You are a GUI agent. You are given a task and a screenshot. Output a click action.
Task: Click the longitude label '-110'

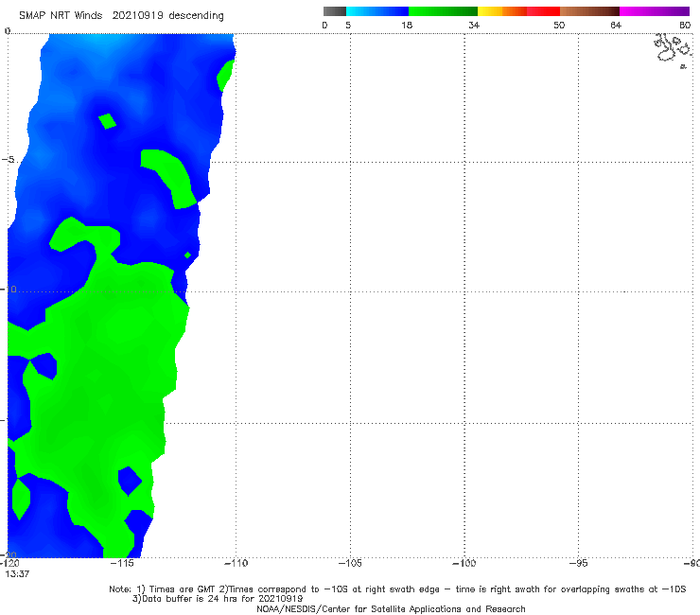tap(236, 563)
